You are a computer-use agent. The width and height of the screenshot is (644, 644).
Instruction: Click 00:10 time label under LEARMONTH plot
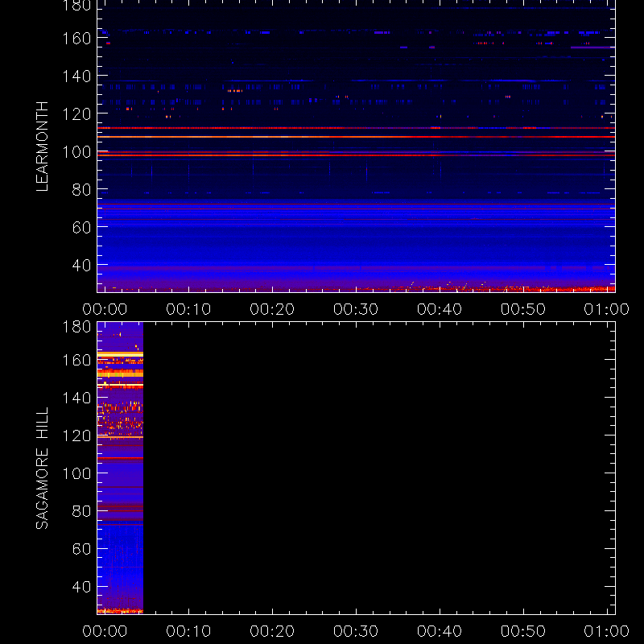[188, 309]
